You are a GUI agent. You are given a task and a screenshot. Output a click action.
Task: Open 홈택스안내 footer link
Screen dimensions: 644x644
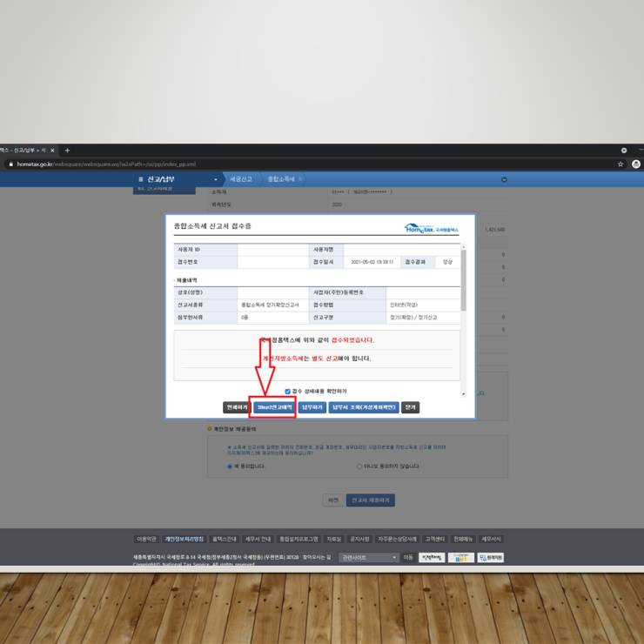(225, 539)
